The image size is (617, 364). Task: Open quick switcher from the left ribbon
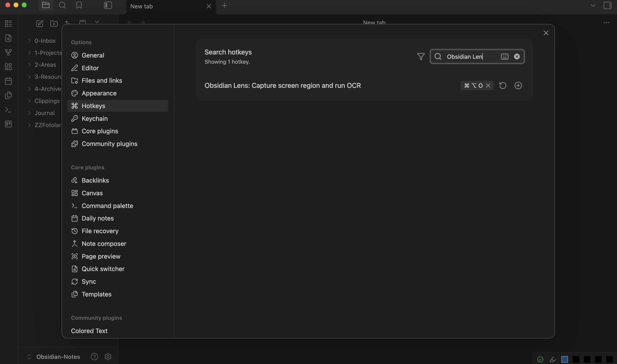(x=8, y=38)
